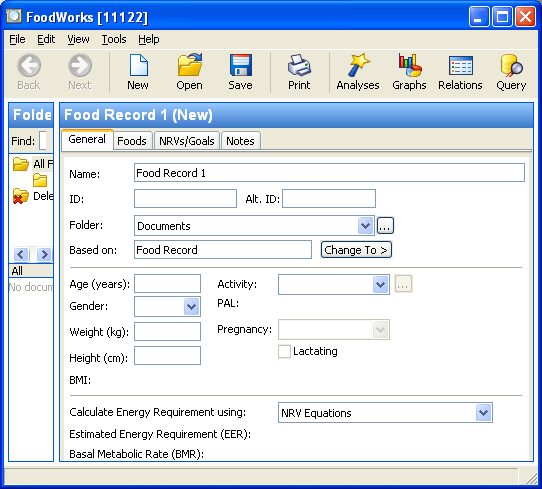Open the Graphs toolbar icon
542x489 pixels.
410,65
